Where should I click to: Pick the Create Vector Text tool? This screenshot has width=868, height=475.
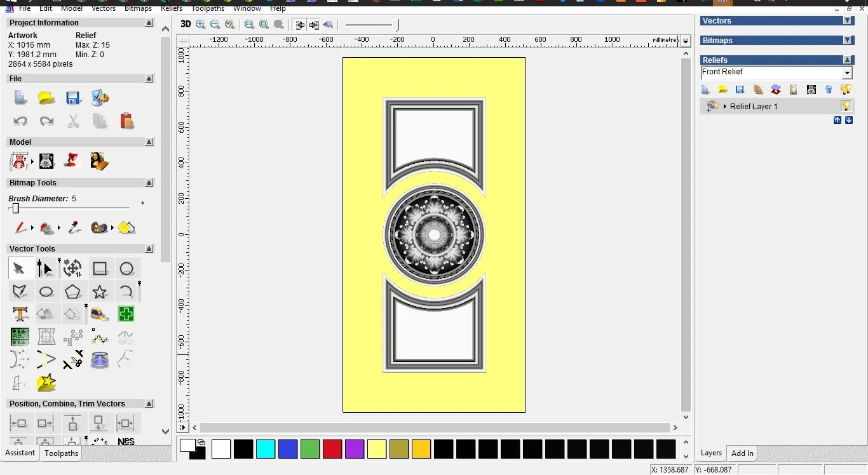[20, 314]
